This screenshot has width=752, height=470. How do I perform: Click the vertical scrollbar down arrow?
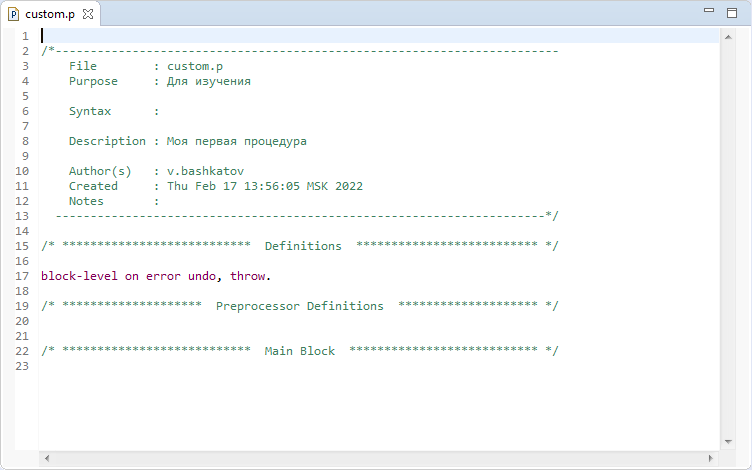point(728,441)
